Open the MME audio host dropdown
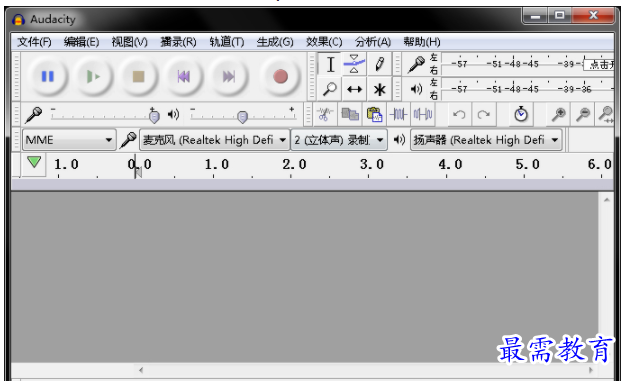 pos(69,140)
